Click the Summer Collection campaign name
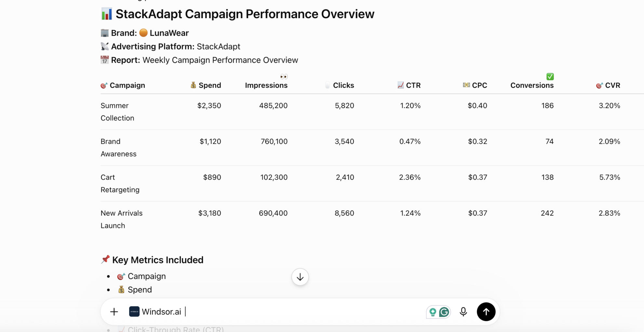The width and height of the screenshot is (644, 332). [x=117, y=112]
